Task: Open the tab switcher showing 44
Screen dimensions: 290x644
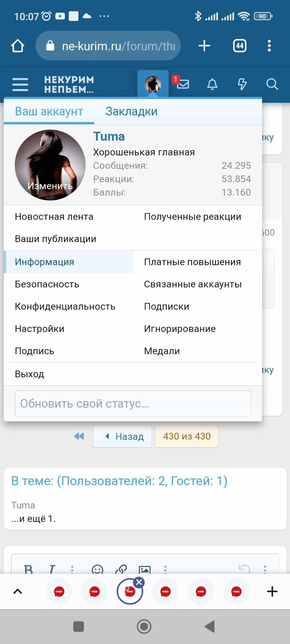Action: [240, 46]
